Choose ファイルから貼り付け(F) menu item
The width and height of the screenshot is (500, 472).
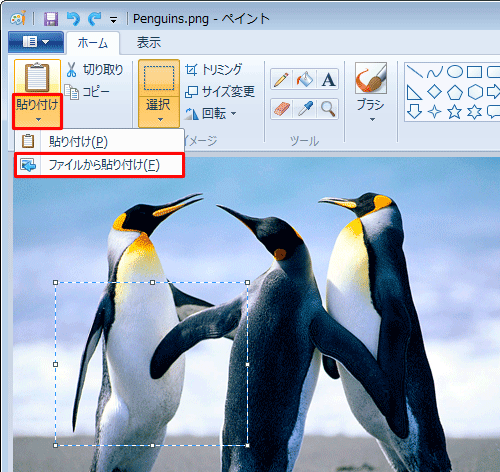pos(99,165)
